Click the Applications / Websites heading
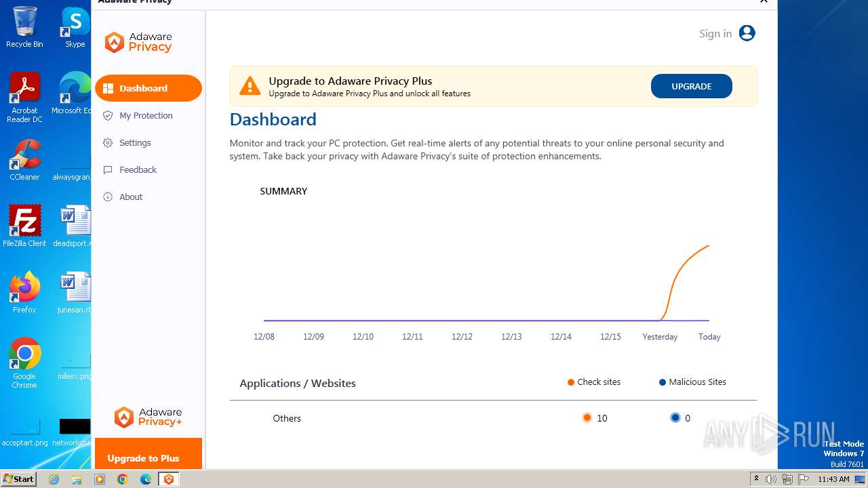The image size is (868, 488). (x=298, y=383)
